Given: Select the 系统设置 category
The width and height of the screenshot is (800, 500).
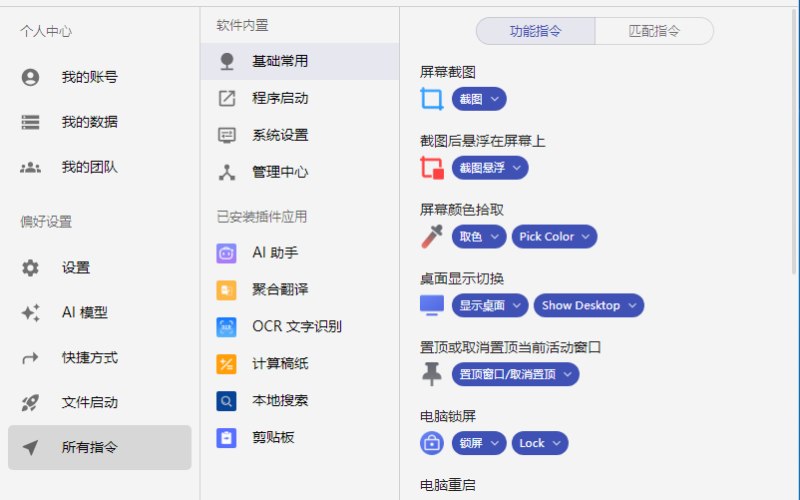Looking at the screenshot, I should [x=300, y=135].
